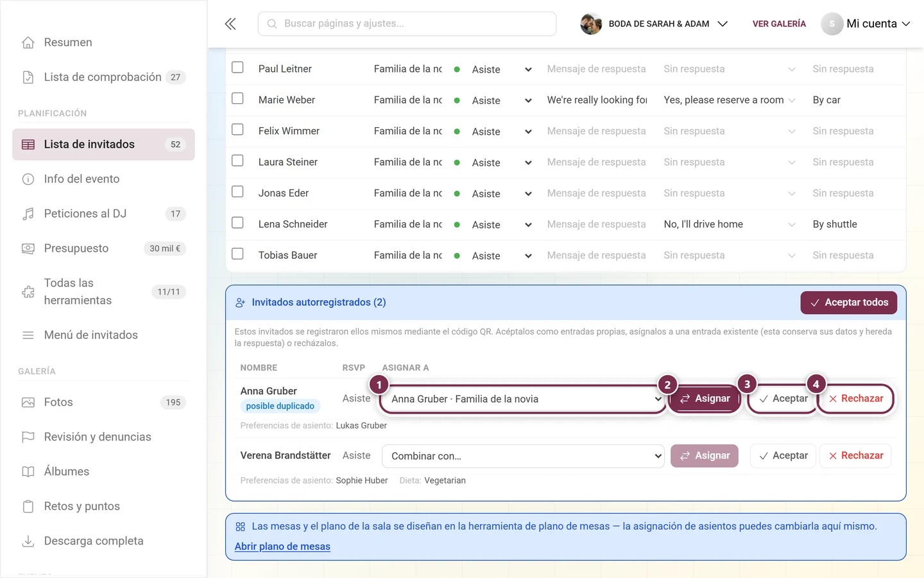The width and height of the screenshot is (924, 578).
Task: Open Lista de invitados in sidebar
Action: [103, 144]
